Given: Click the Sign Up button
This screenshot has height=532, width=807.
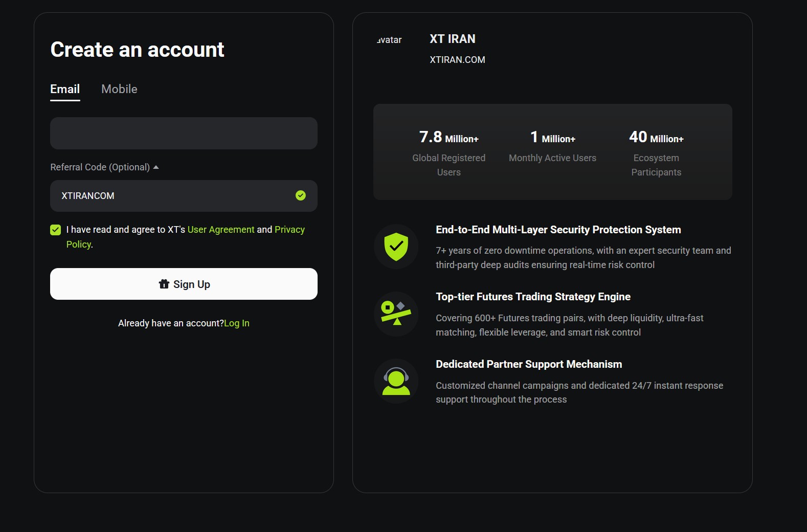Looking at the screenshot, I should (x=184, y=284).
